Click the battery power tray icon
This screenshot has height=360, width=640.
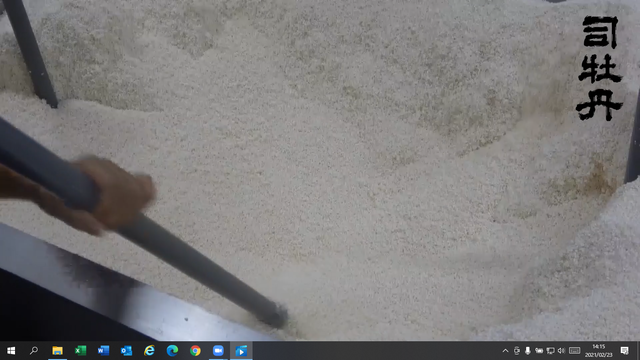(539, 351)
